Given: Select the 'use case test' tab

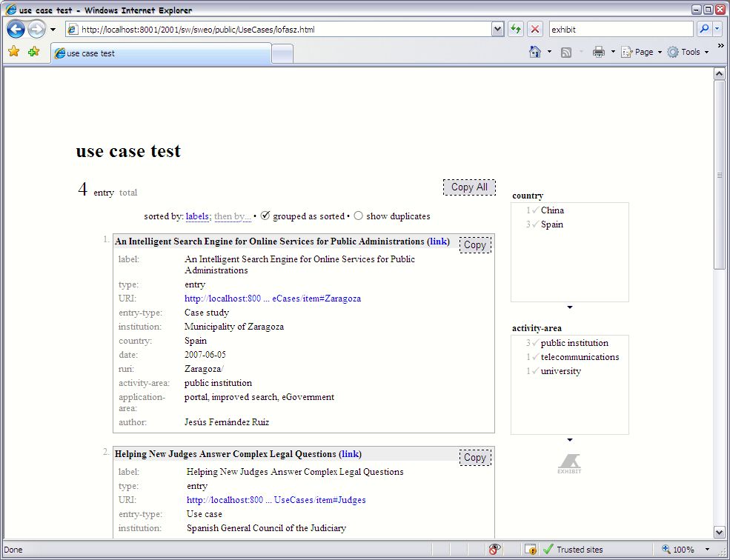Looking at the screenshot, I should (161, 53).
